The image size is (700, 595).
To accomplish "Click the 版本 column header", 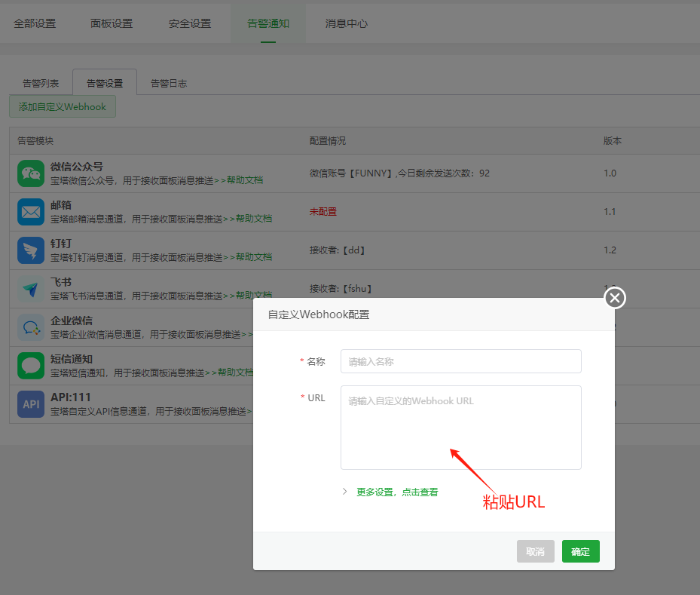I will [x=613, y=141].
